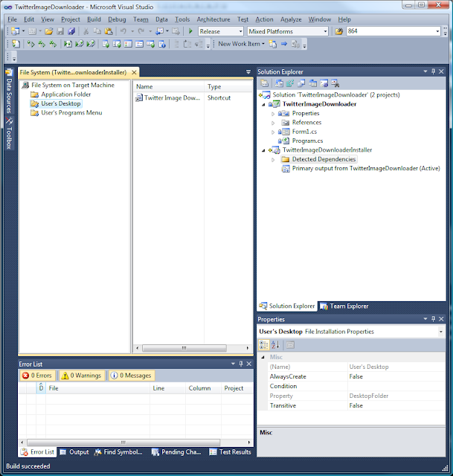Screen dimensions: 453x476
Task: Select Application Folder in file system tree
Action: pyautogui.click(x=66, y=94)
